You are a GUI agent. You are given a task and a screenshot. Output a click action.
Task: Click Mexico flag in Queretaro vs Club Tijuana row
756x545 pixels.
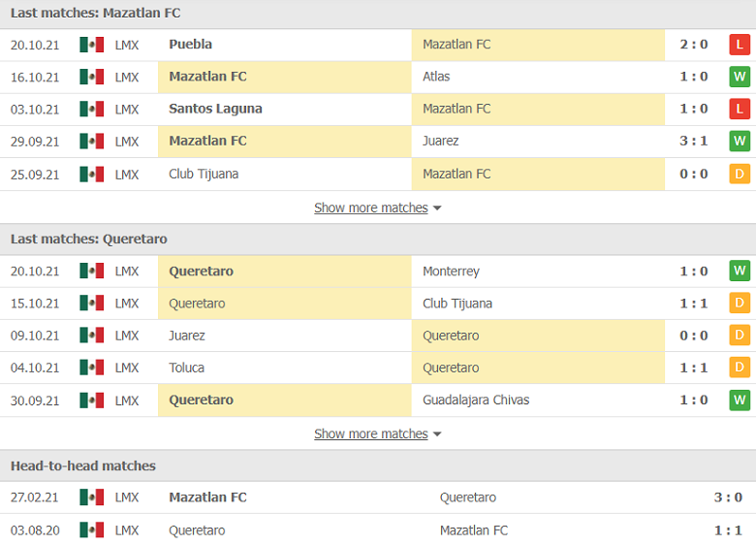click(92, 304)
